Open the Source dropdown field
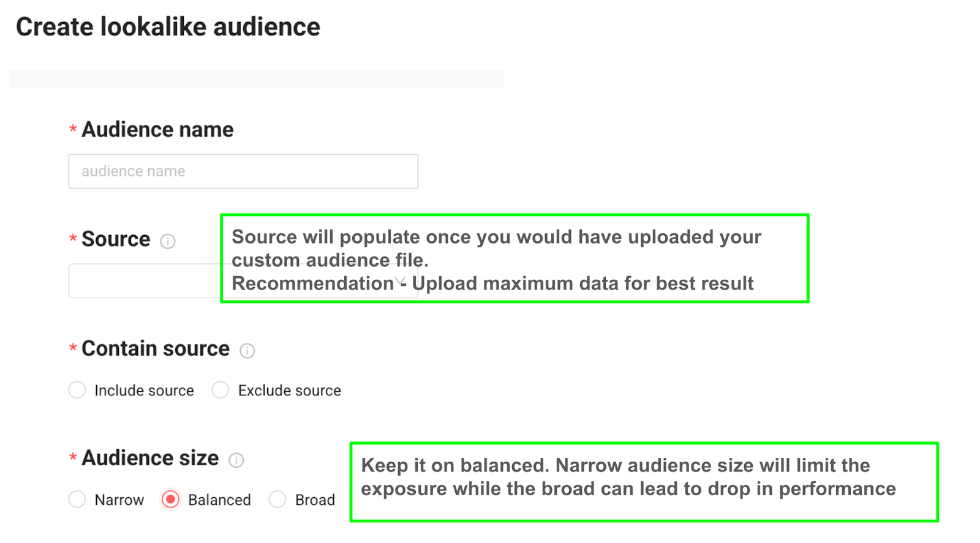This screenshot has height=543, width=980. tap(144, 281)
